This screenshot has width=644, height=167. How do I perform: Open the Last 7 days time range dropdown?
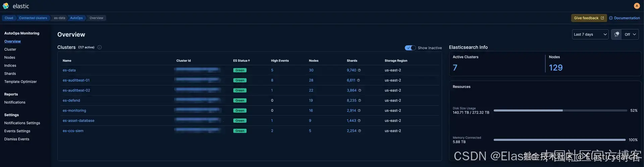[590, 34]
